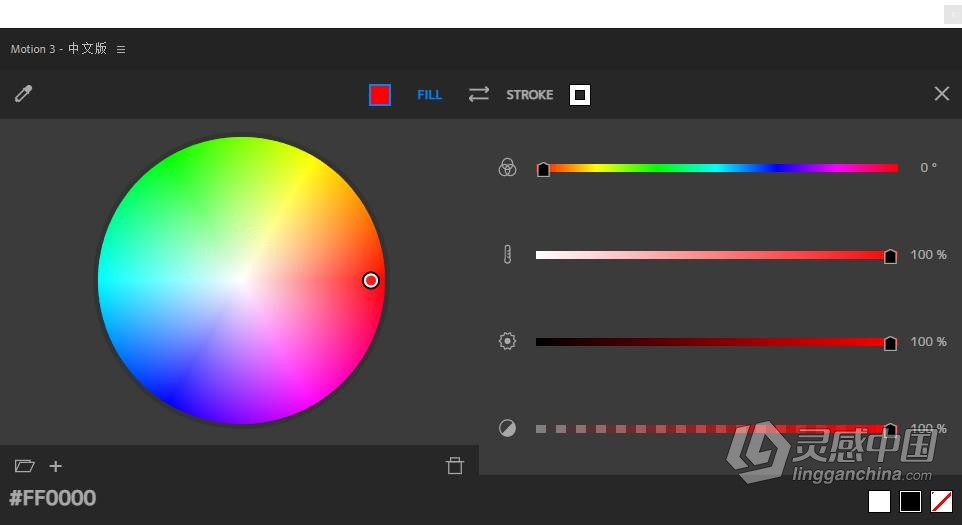962x525 pixels.
Task: Pick a color with the eyedropper tool
Action: (23, 94)
